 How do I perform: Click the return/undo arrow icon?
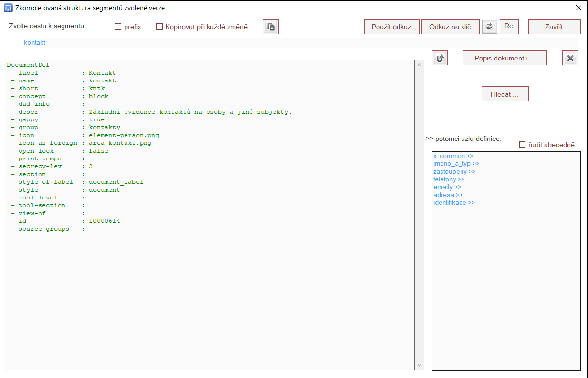[x=440, y=58]
